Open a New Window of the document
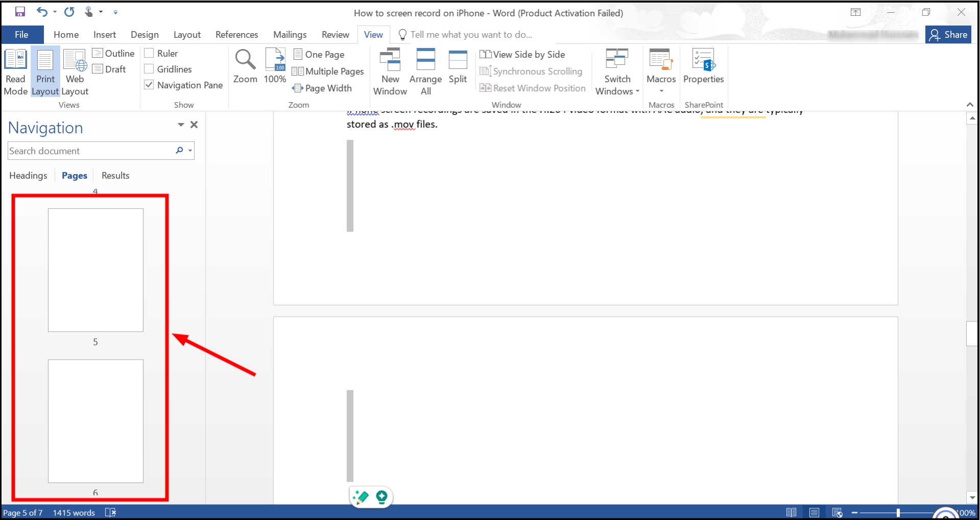 [390, 72]
